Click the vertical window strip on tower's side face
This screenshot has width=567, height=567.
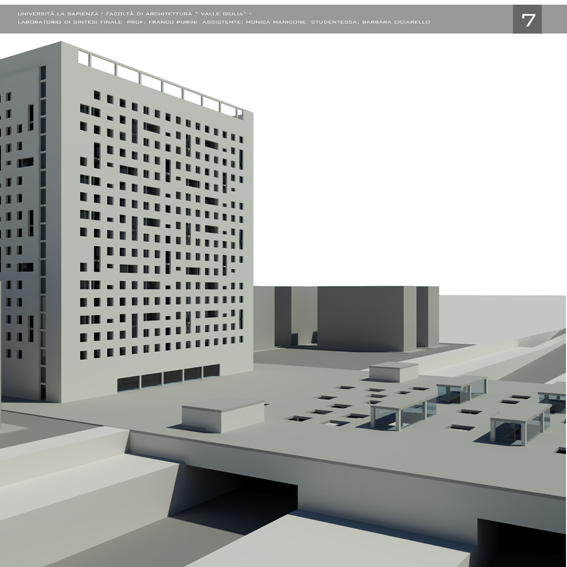[43, 231]
